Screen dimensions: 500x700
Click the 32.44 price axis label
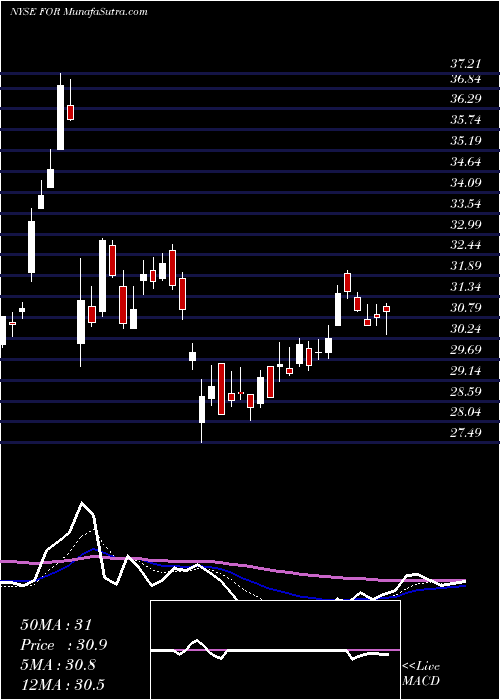click(466, 245)
